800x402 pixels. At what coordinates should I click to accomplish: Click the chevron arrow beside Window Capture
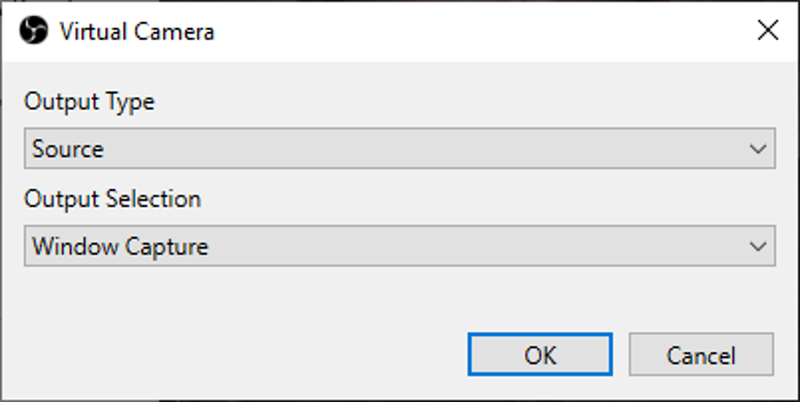point(758,247)
